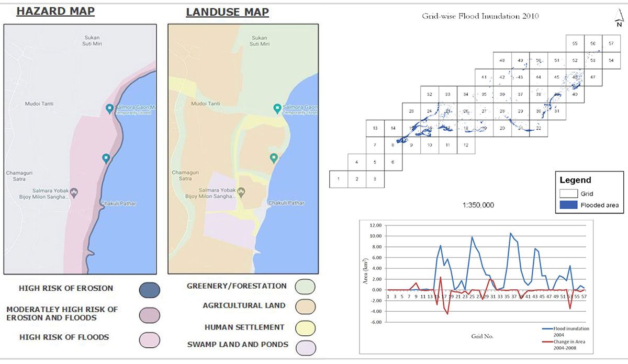Screen dimensions: 628x364
Task: Click the north arrow compass icon
Action: pos(619,21)
